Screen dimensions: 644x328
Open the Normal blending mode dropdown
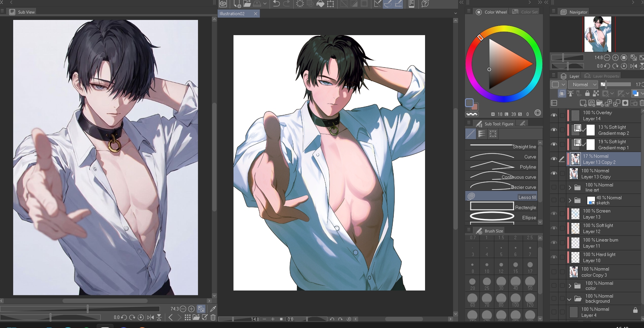pos(584,84)
